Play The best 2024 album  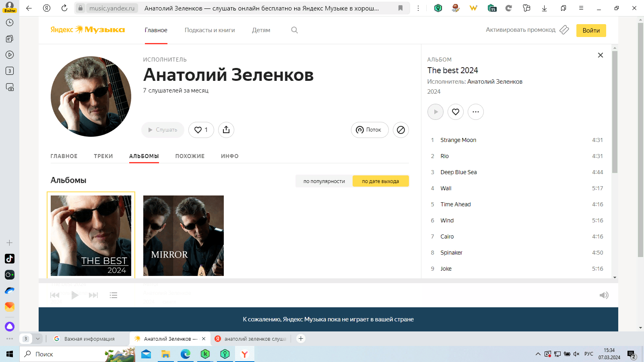(x=436, y=112)
